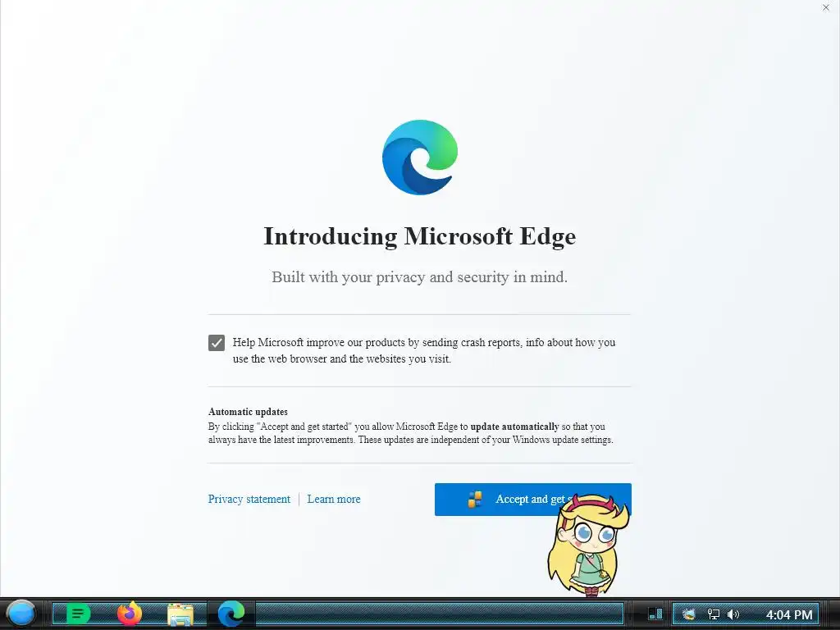
Task: Launch the green chat app from taskbar
Action: pyautogui.click(x=78, y=614)
